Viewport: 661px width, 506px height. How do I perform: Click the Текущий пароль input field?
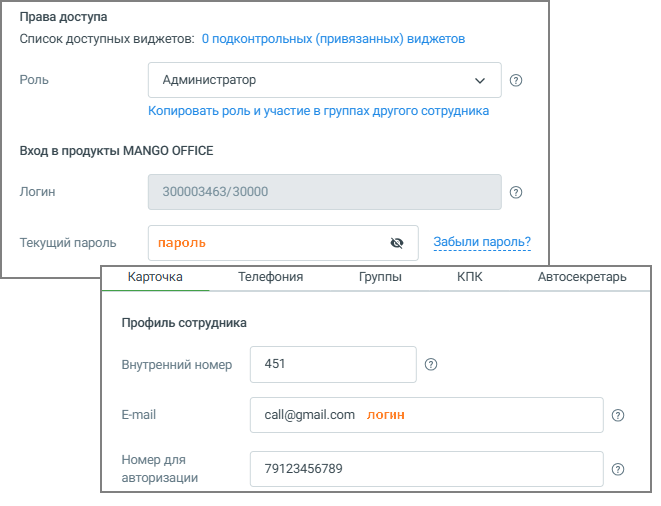pyautogui.click(x=283, y=243)
